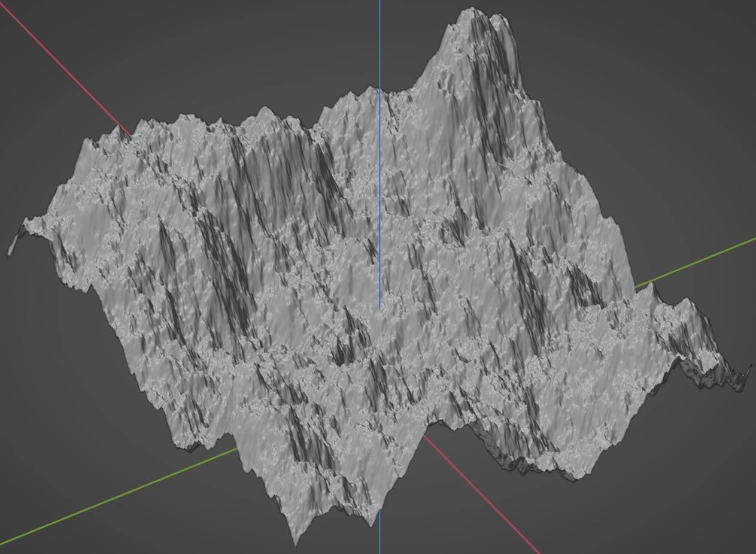Click where the green axis meets terrain's lower-left edge
The image size is (756, 554).
coord(236,450)
